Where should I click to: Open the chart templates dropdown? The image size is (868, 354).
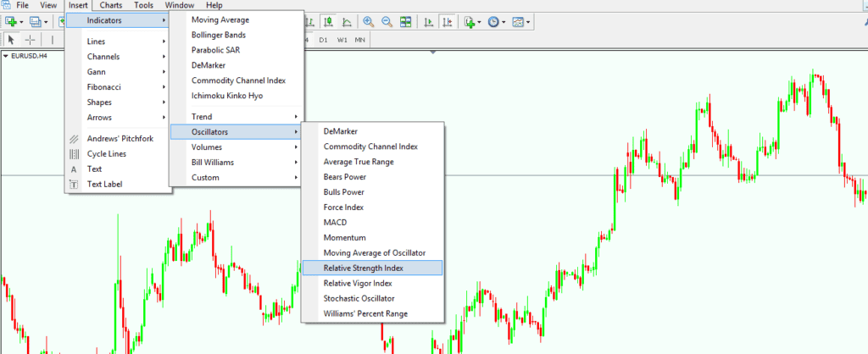(520, 21)
